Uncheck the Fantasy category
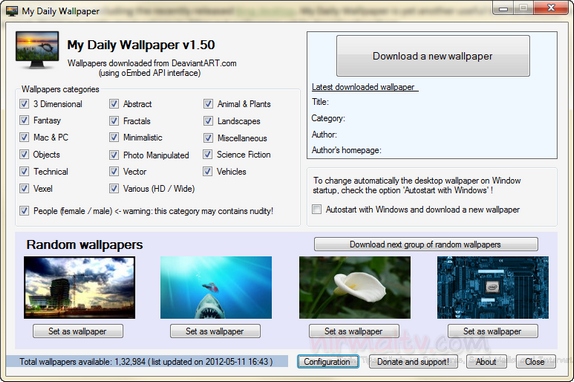 coord(24,120)
